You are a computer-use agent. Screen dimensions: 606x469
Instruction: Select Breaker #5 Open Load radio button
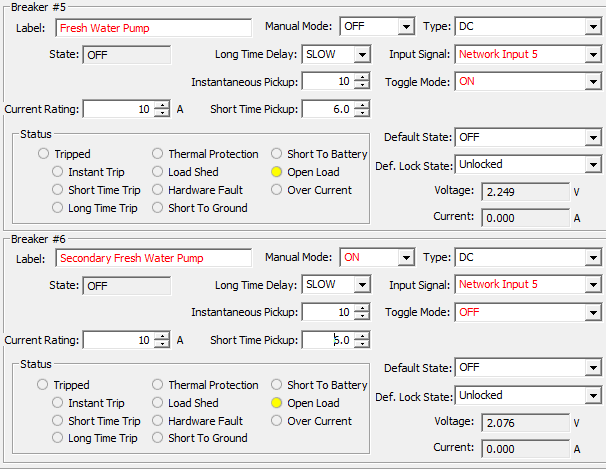pyautogui.click(x=277, y=172)
